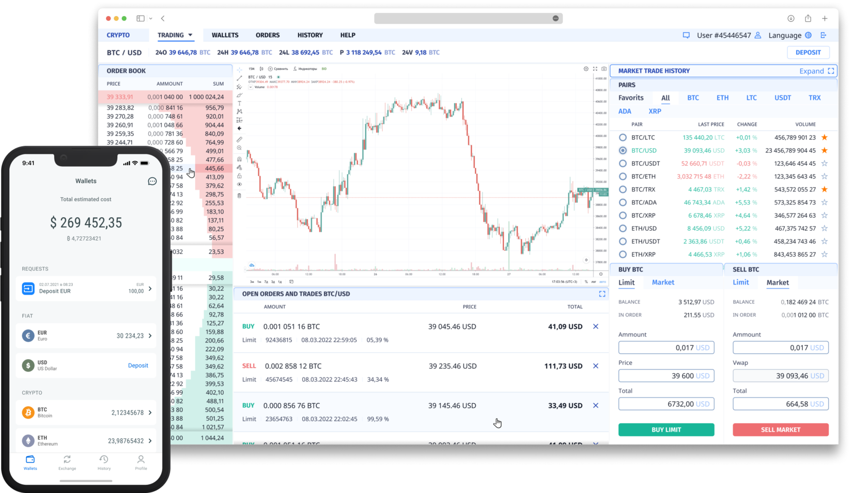The width and height of the screenshot is (868, 493).
Task: Click the DEPOSIT button
Action: (808, 52)
